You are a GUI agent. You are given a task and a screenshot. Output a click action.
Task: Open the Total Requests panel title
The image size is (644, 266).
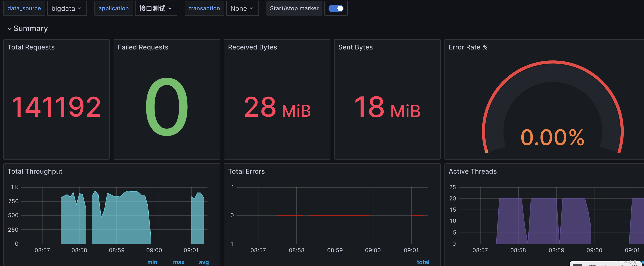pos(31,47)
